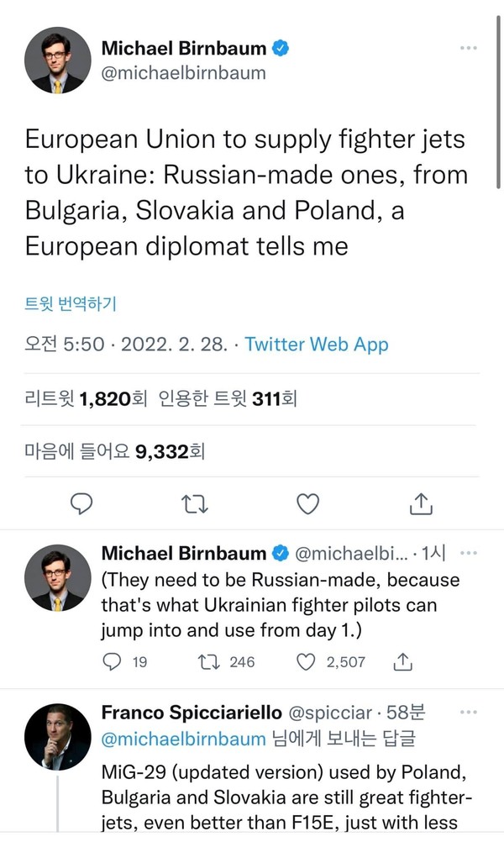Share the second Michael Birnbaum tweet
Screen dimensions: 504x842
[x=403, y=661]
